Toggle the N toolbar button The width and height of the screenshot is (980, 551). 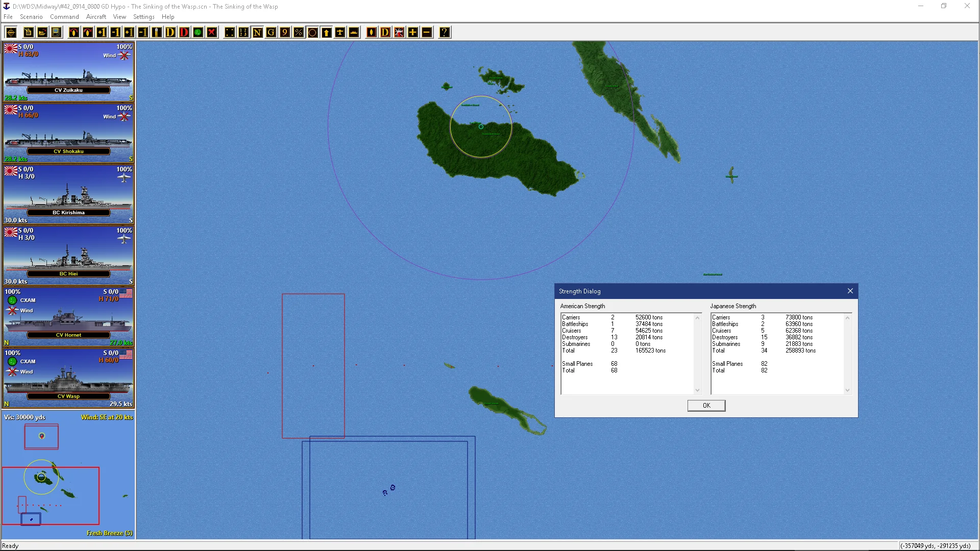[x=257, y=33]
